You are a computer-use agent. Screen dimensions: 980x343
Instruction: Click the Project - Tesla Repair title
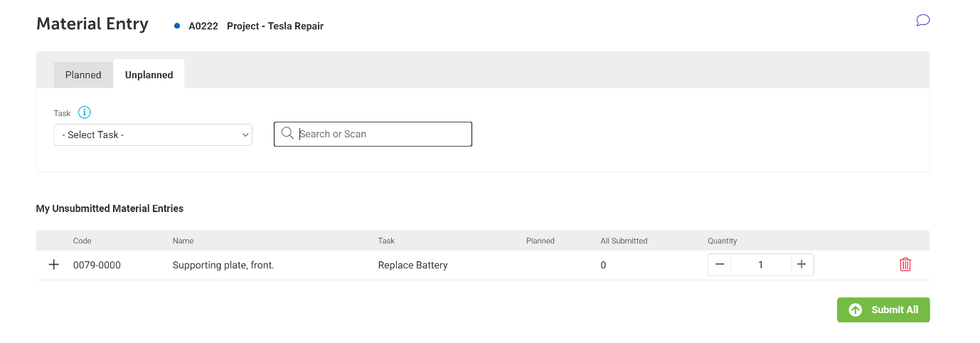pos(275,26)
